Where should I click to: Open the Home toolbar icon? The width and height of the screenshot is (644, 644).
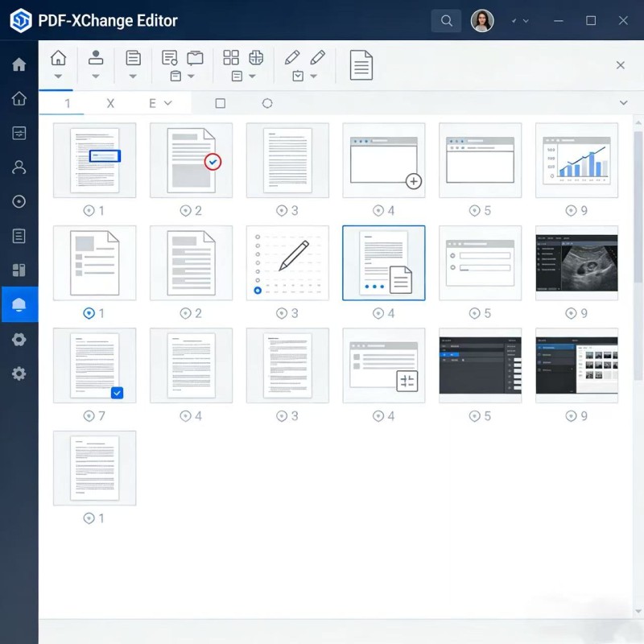pos(58,57)
